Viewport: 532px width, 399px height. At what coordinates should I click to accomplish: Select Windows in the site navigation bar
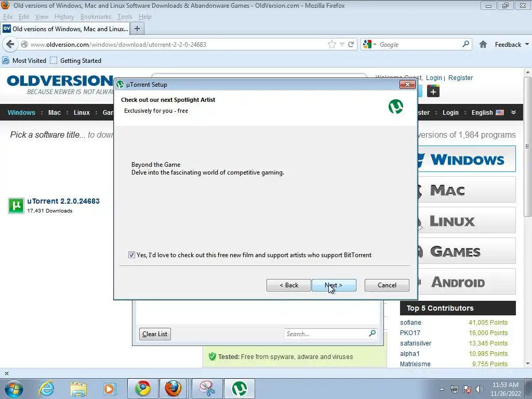point(21,113)
